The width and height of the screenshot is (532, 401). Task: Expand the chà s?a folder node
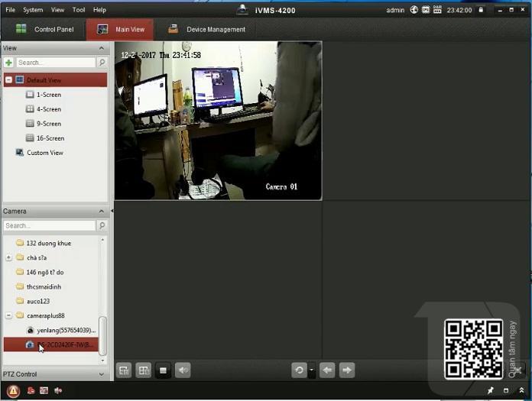coord(9,257)
